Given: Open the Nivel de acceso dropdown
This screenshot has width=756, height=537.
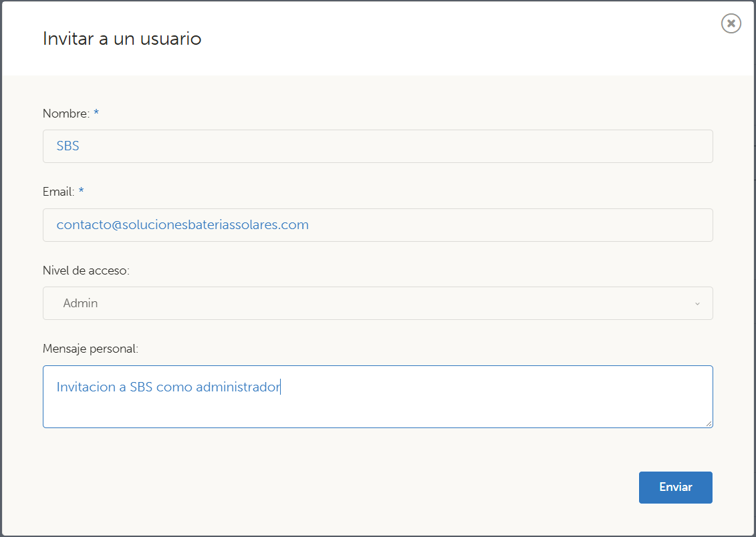Looking at the screenshot, I should click(378, 303).
